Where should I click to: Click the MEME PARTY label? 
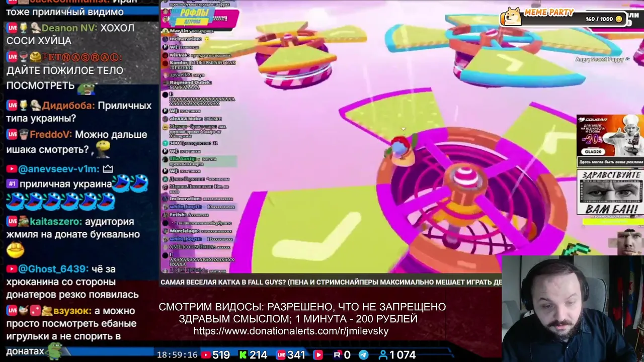549,13
